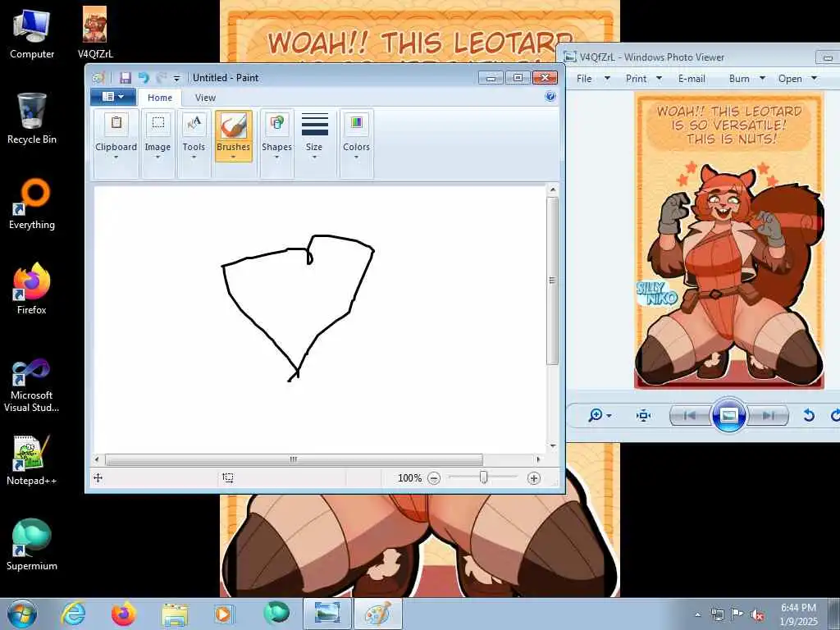The image size is (840, 630).
Task: Click the Redo arrow in Paint toolbar
Action: pos(161,78)
